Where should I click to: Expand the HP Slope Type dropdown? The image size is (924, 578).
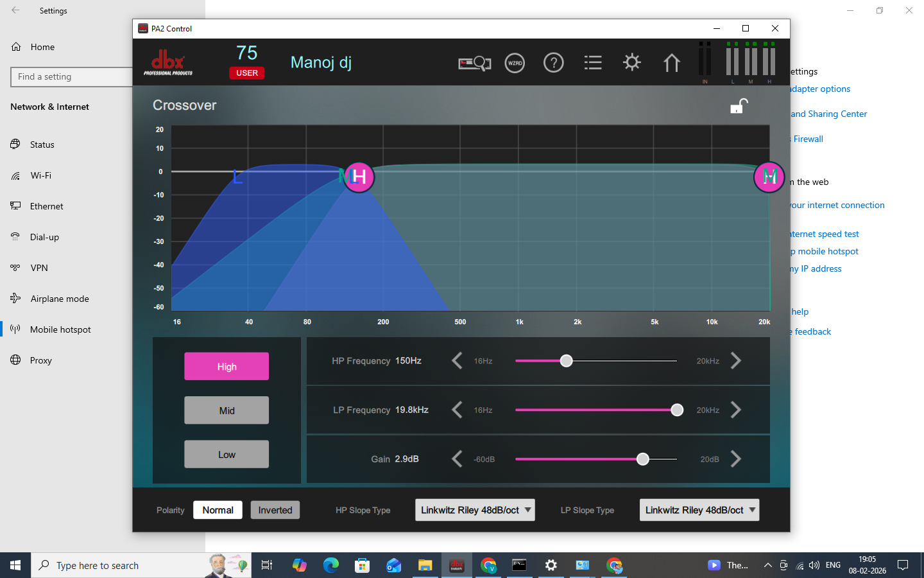click(x=475, y=510)
